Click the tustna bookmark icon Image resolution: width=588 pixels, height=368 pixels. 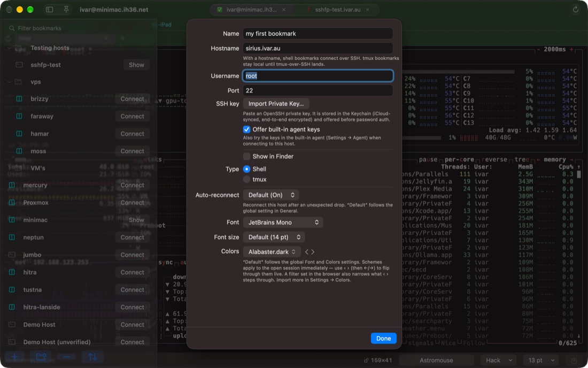pos(12,289)
